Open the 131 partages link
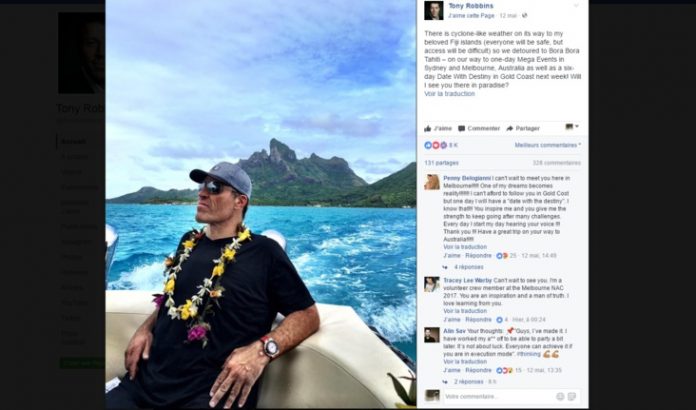The height and width of the screenshot is (410, 696). click(x=441, y=163)
